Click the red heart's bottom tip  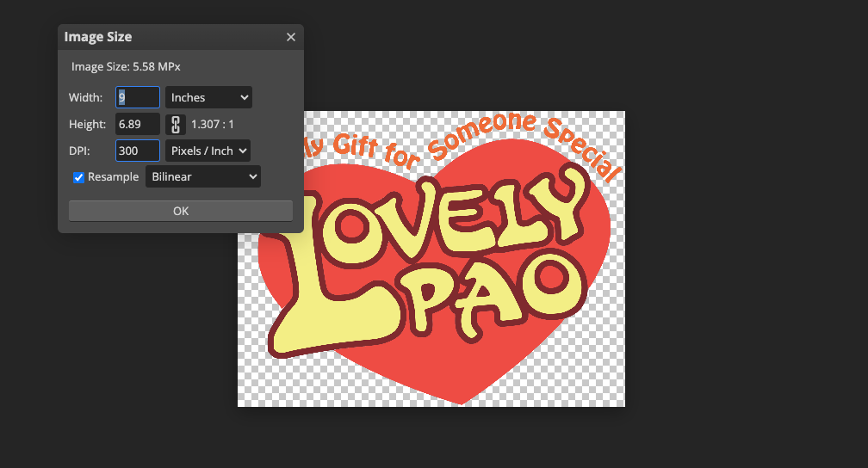tap(462, 396)
